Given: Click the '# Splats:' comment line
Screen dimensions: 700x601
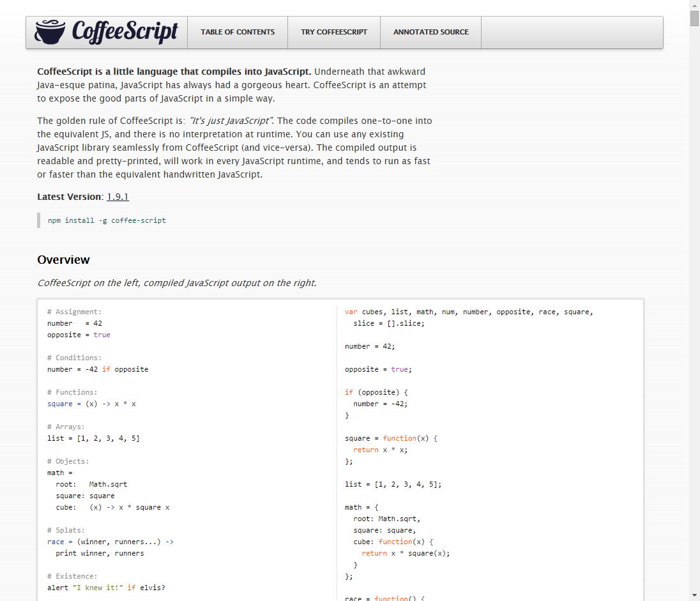Looking at the screenshot, I should point(66,531).
